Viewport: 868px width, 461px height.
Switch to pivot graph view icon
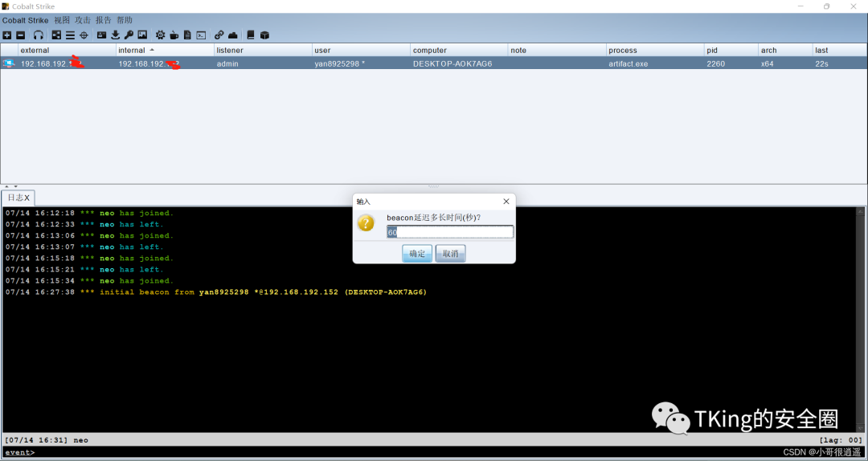pyautogui.click(x=56, y=35)
